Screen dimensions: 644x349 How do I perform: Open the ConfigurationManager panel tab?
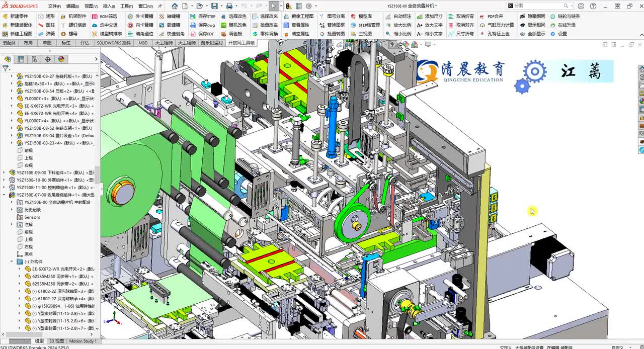34,59
